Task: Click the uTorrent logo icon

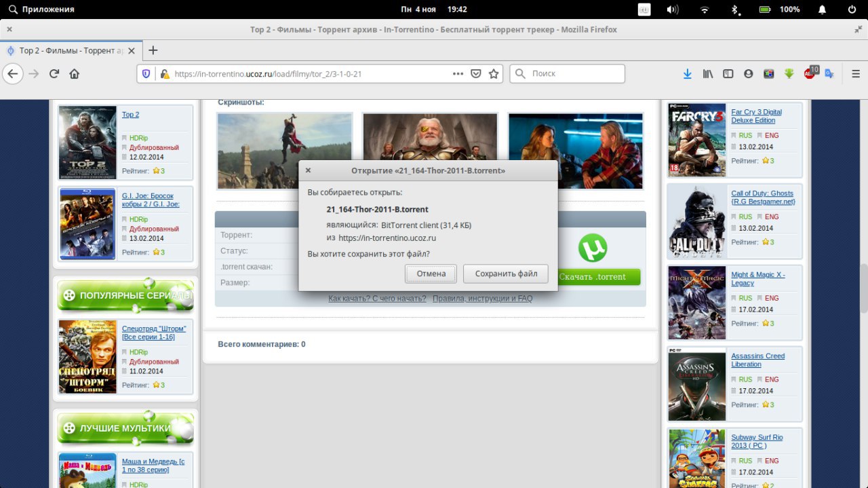Action: tap(593, 248)
